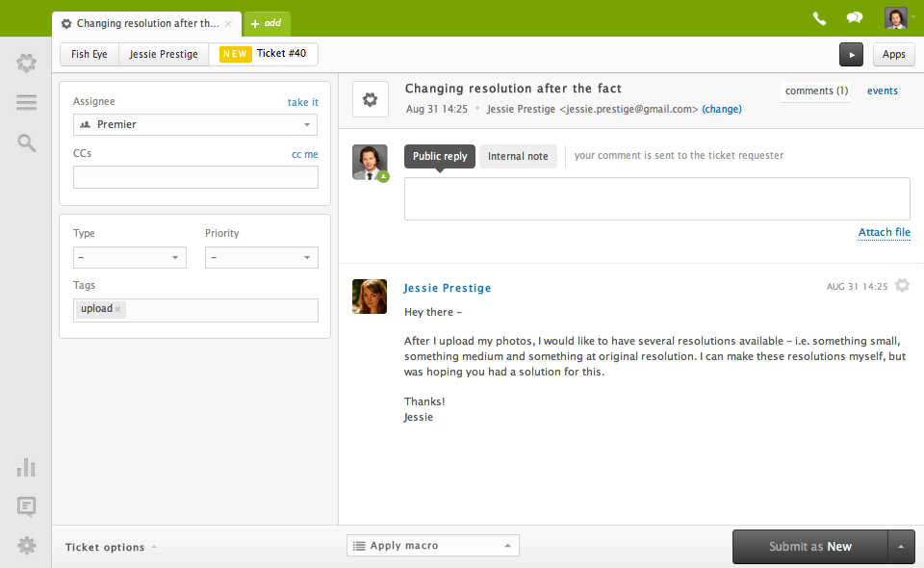Open the Apply macro dropdown
This screenshot has width=924, height=568.
432,545
